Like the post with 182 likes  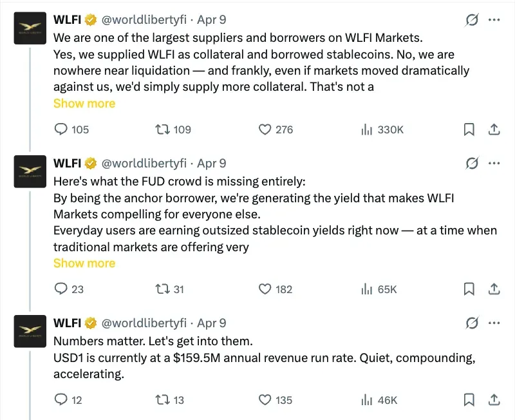[x=265, y=289]
